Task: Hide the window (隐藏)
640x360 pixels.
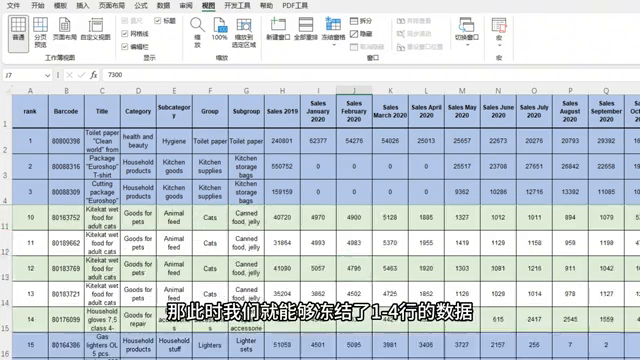Action: (361, 34)
